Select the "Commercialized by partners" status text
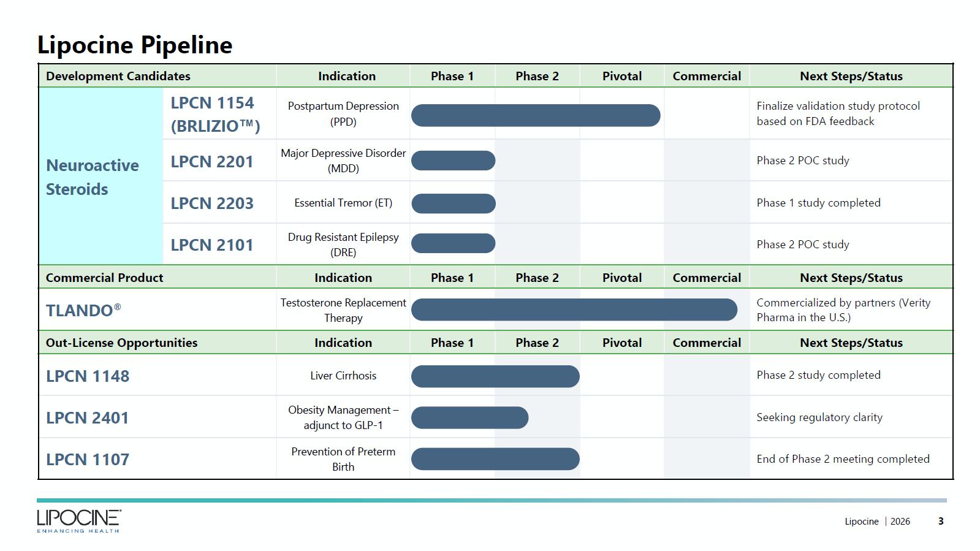 pos(843,310)
